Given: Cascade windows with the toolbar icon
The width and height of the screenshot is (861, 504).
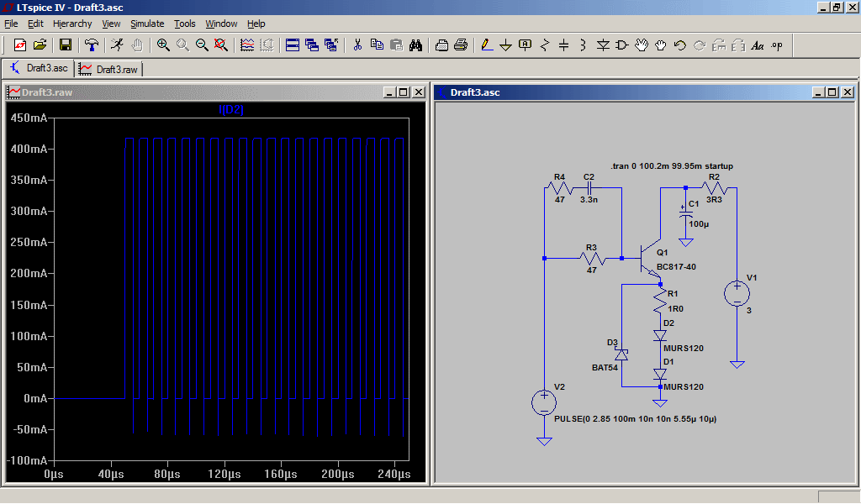Looking at the screenshot, I should 312,45.
